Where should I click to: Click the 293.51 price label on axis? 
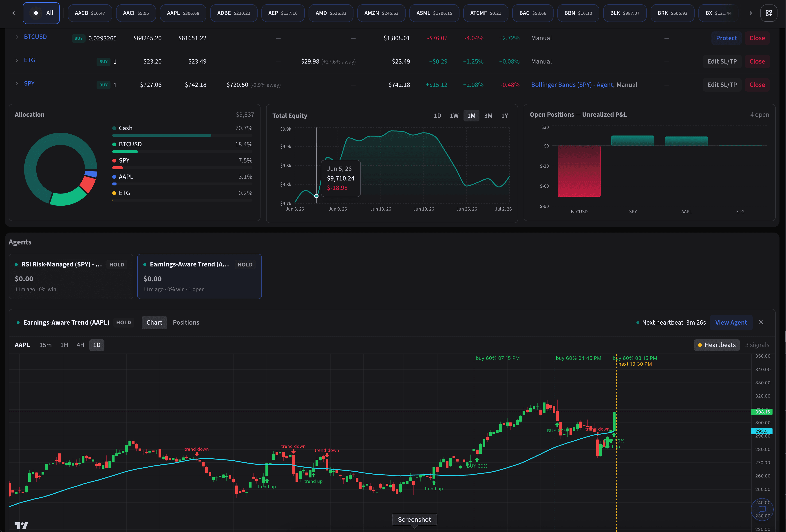(x=762, y=431)
